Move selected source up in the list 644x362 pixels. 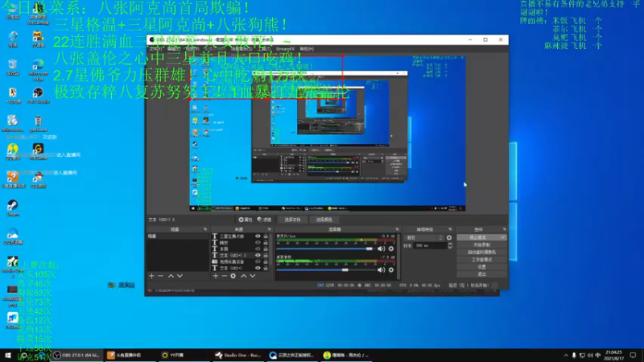tap(244, 276)
